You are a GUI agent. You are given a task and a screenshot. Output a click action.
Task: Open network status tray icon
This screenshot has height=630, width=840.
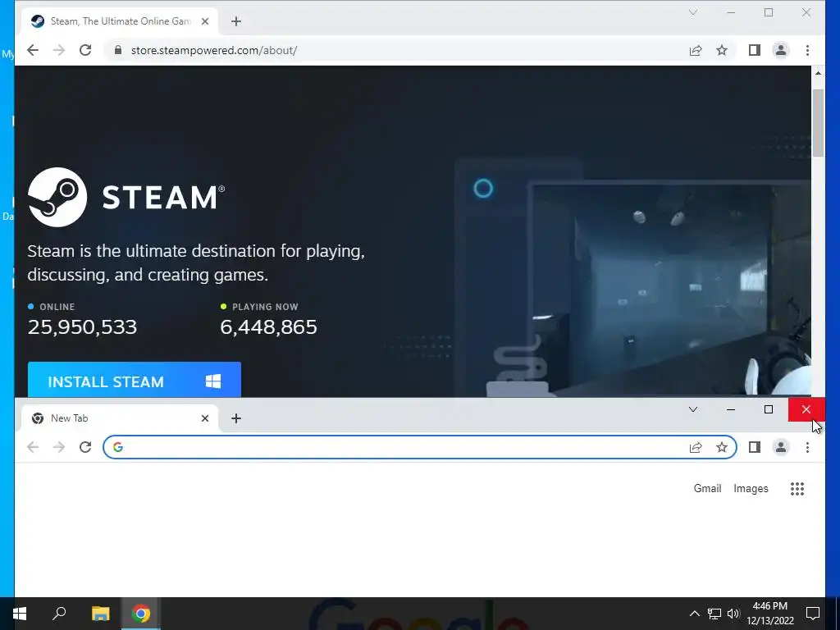(714, 614)
